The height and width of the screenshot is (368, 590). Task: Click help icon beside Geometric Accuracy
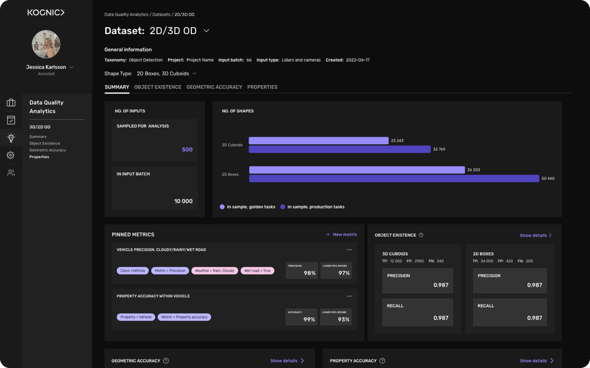[166, 360]
